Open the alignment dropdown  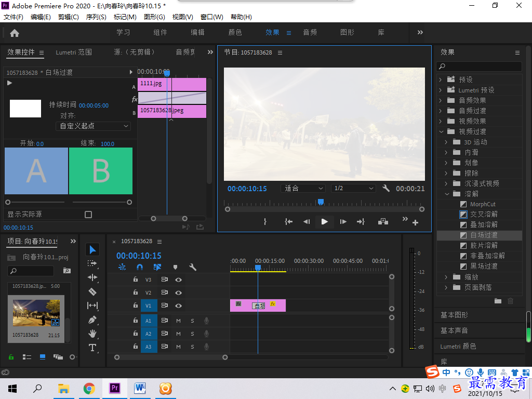[x=94, y=126]
